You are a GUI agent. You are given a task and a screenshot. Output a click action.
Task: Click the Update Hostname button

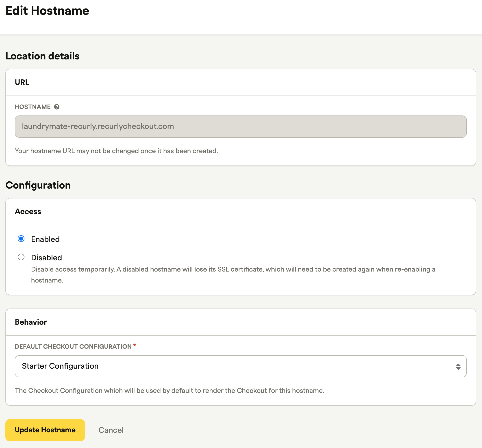coord(45,430)
